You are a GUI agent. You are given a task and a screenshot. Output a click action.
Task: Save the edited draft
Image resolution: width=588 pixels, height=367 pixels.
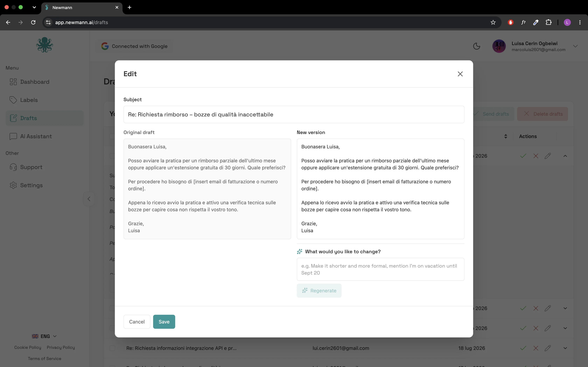coord(164,322)
